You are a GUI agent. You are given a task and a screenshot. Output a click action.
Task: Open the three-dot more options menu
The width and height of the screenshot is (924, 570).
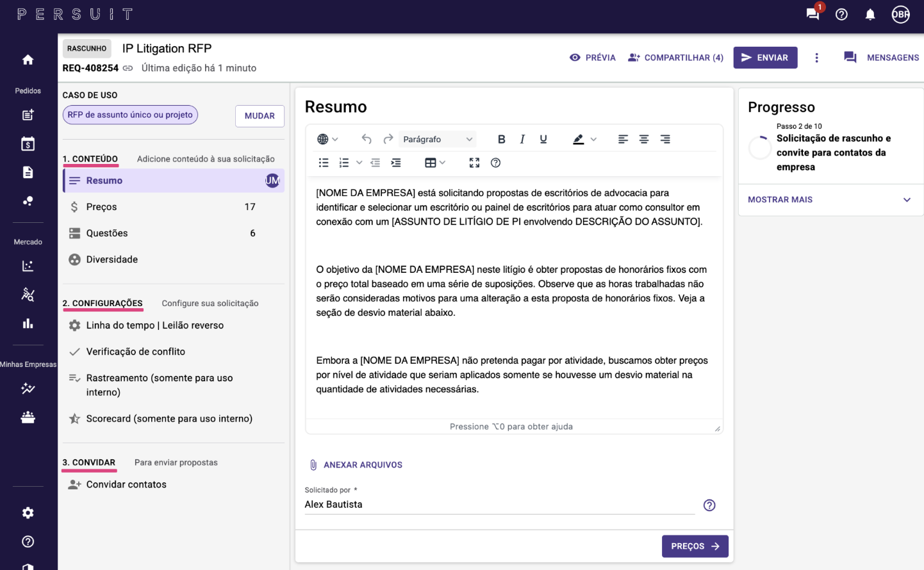[816, 58]
